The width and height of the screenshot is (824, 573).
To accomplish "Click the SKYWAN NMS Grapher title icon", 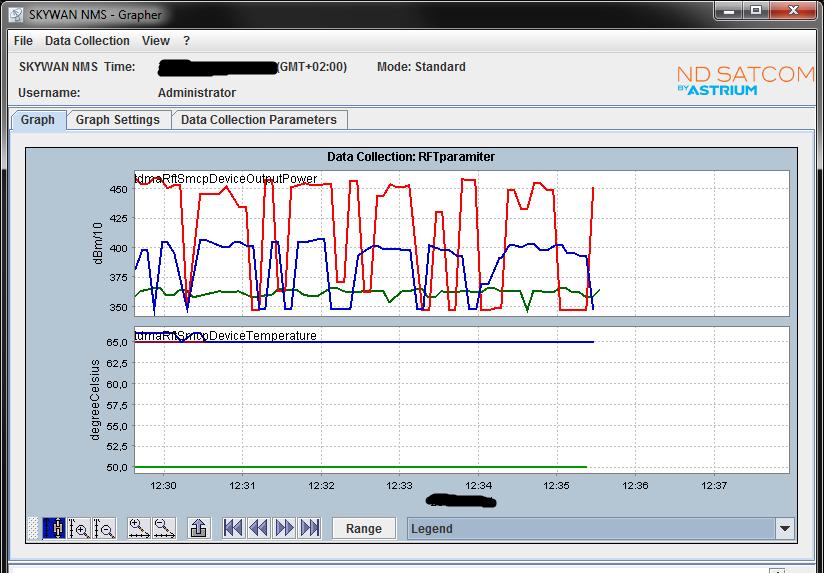I will coord(16,14).
